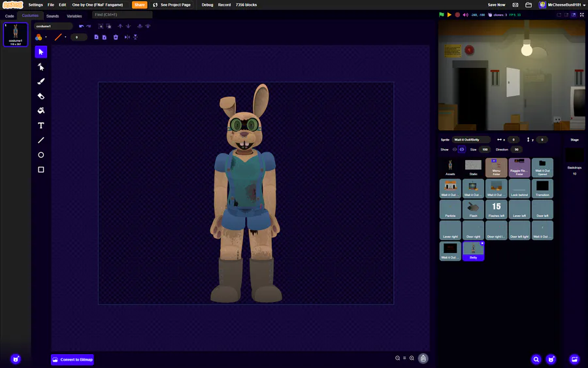Viewport: 588px width, 368px height.
Task: Enter fullscreen stage mode
Action: (581, 14)
